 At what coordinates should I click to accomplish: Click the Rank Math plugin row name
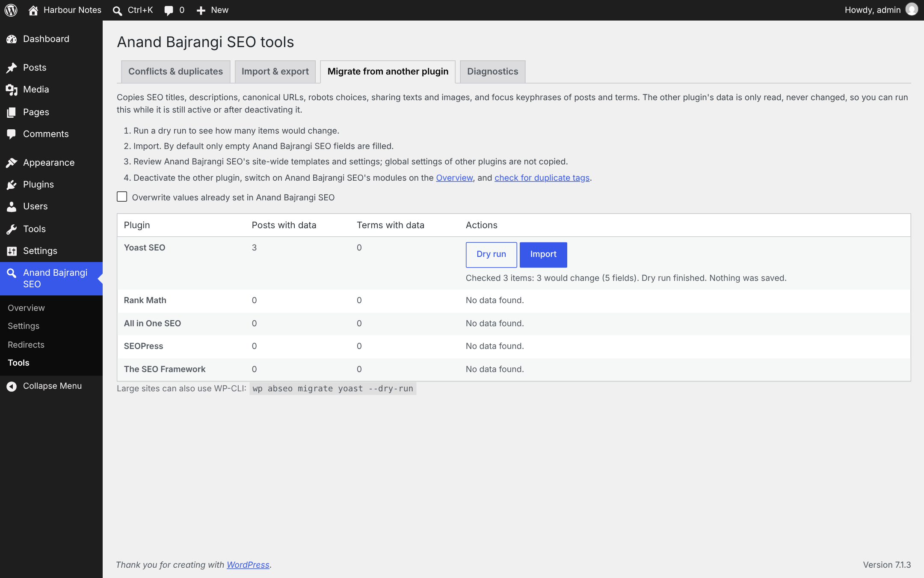pyautogui.click(x=145, y=300)
